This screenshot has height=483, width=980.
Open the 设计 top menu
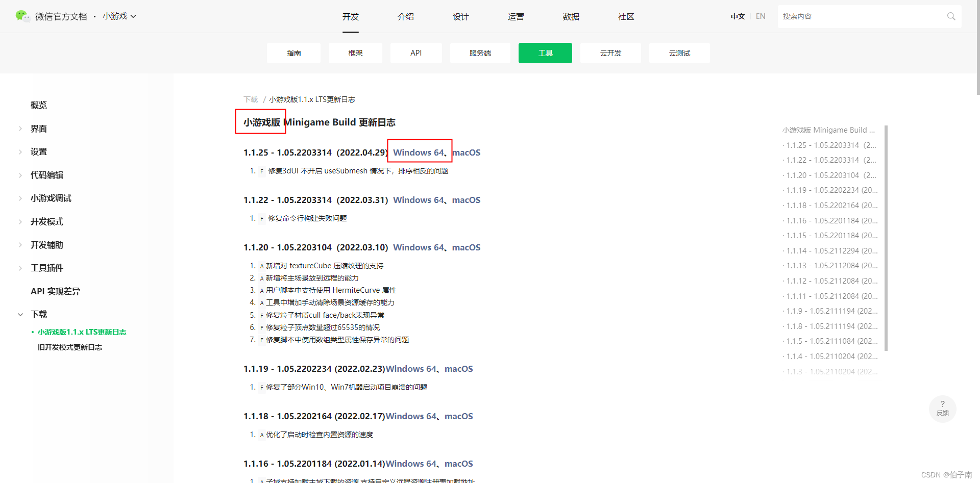pos(461,17)
